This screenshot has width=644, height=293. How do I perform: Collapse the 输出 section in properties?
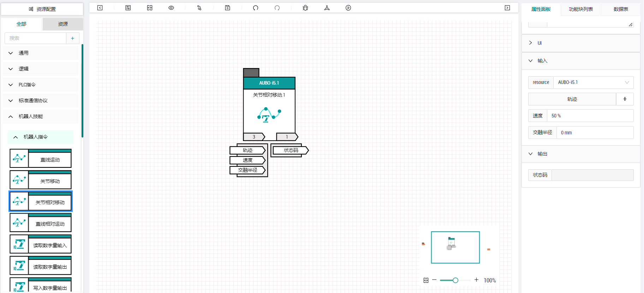(x=581, y=154)
